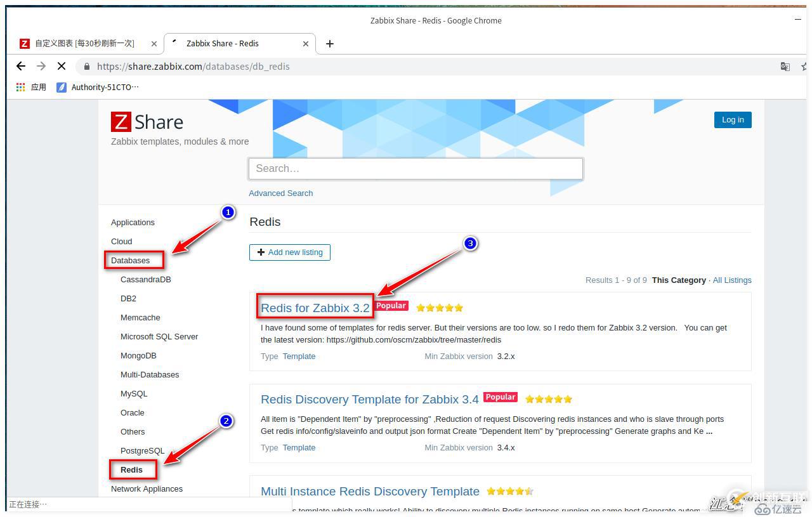Click Zabbix templates, modules & more tagline
The image size is (812, 517).
tap(180, 141)
